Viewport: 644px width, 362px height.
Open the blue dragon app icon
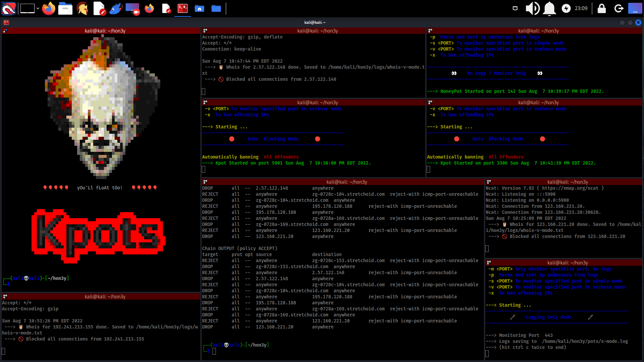116,8
